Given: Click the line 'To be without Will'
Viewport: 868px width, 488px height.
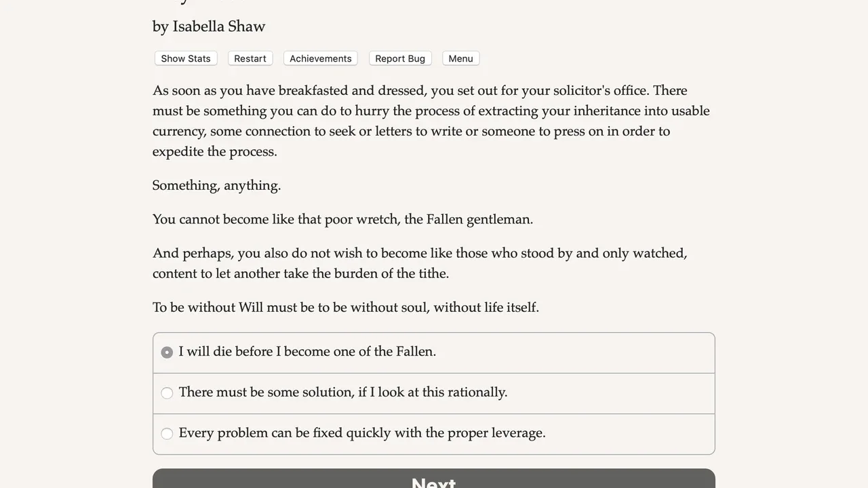Looking at the screenshot, I should pyautogui.click(x=345, y=308).
